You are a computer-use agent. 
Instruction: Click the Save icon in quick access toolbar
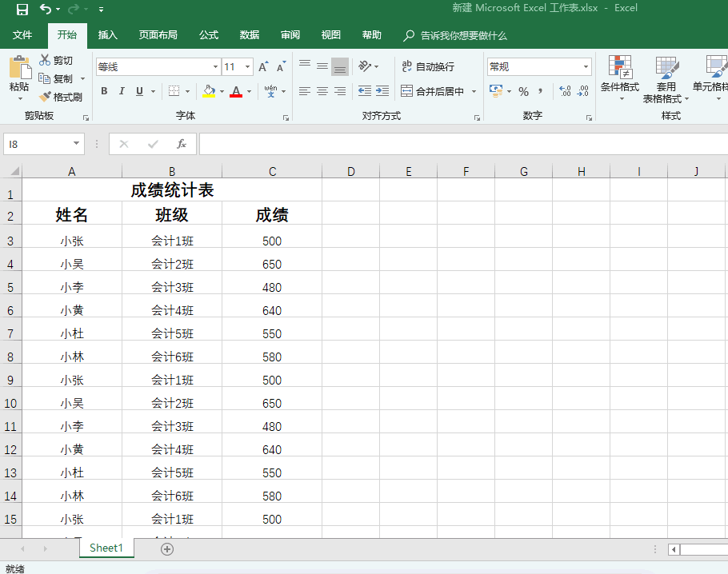(x=22, y=10)
